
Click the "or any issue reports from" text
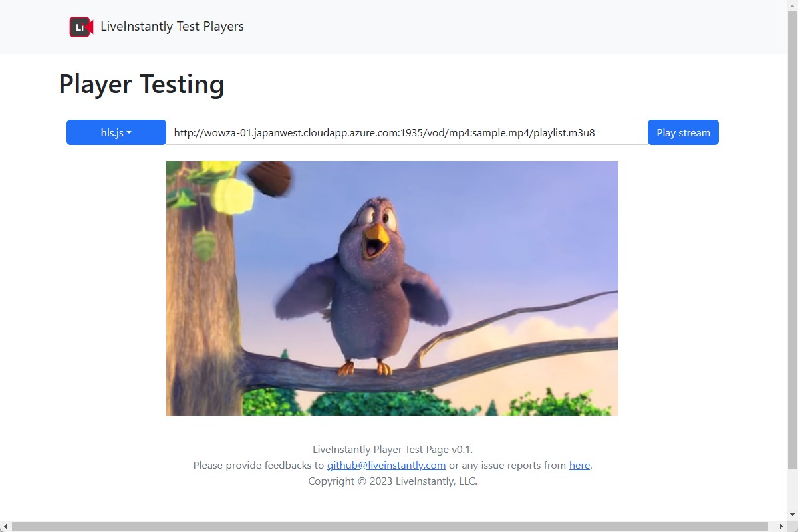pyautogui.click(x=507, y=465)
